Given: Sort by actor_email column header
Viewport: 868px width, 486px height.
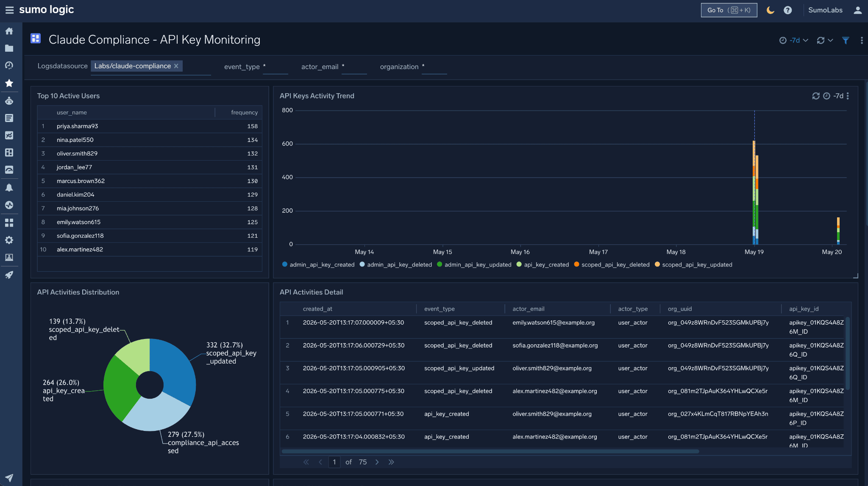Looking at the screenshot, I should point(529,309).
